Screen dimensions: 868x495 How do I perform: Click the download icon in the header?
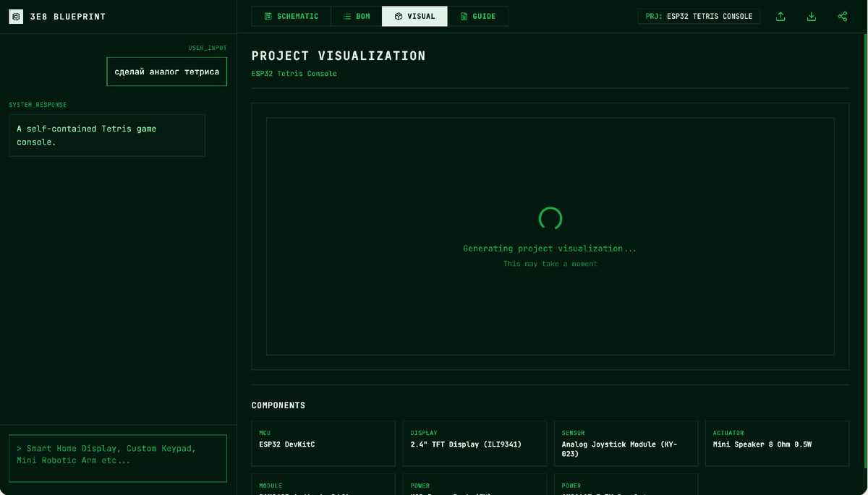[x=812, y=17]
